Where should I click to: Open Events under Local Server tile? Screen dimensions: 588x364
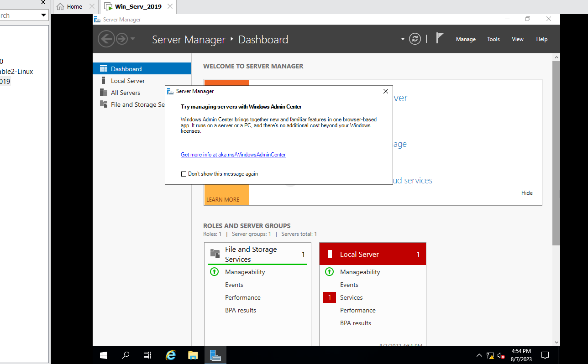[349, 285]
